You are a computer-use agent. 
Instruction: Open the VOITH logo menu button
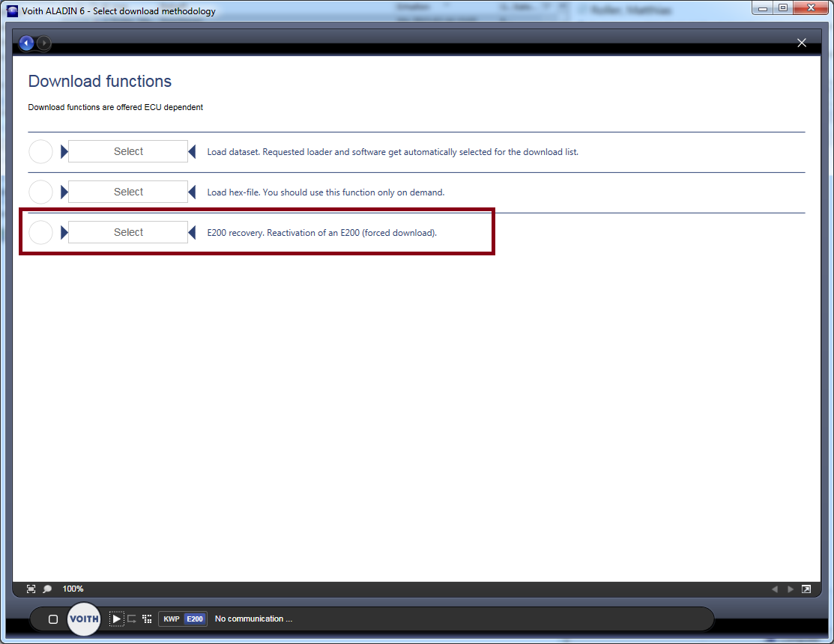pyautogui.click(x=84, y=619)
